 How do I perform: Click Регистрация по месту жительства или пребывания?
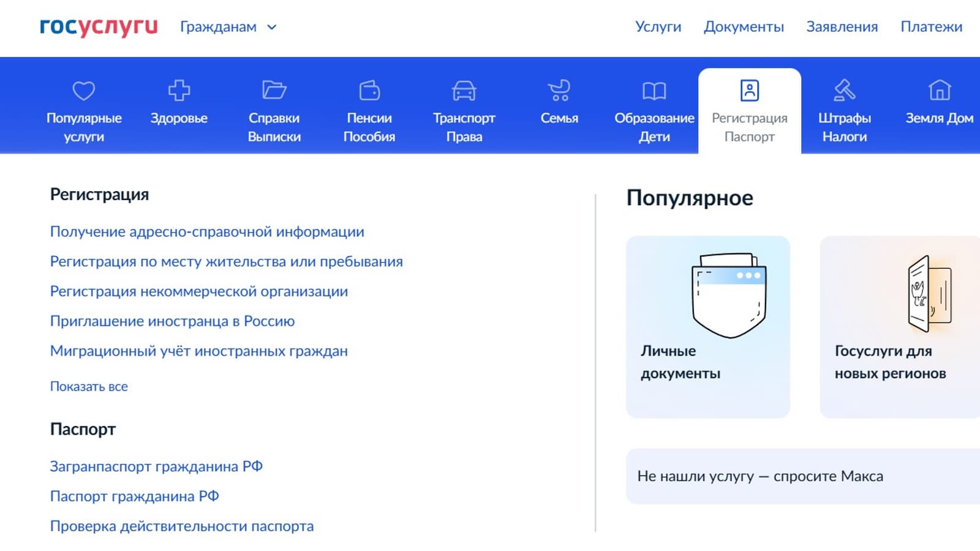226,261
